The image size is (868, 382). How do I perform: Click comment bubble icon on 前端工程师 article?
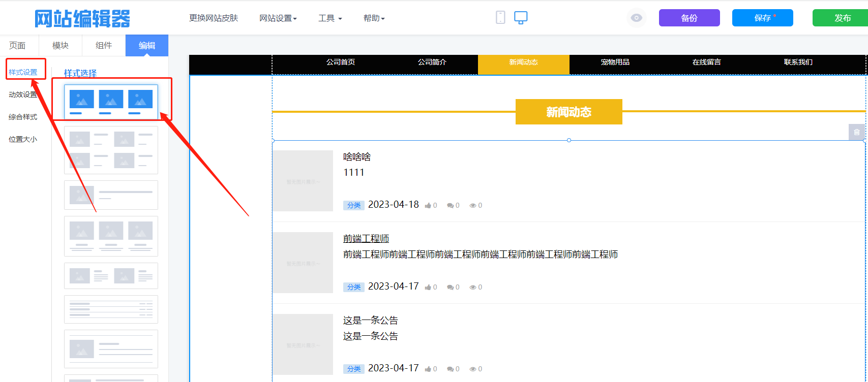coord(450,288)
